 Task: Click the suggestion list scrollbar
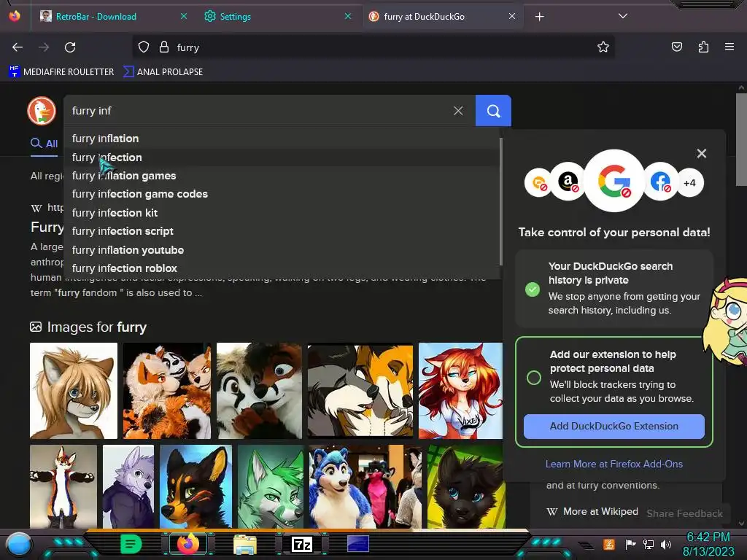[500, 202]
